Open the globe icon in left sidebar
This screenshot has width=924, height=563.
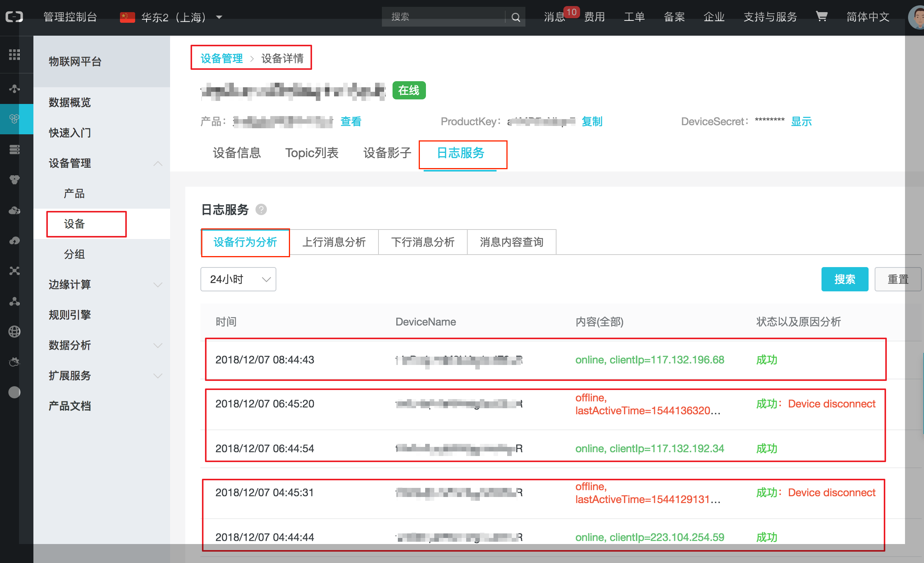14,332
